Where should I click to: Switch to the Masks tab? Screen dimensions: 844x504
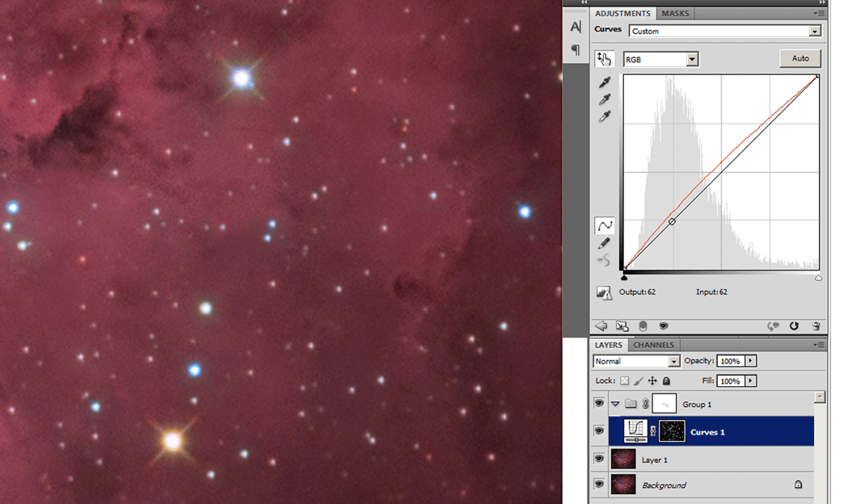pyautogui.click(x=675, y=14)
